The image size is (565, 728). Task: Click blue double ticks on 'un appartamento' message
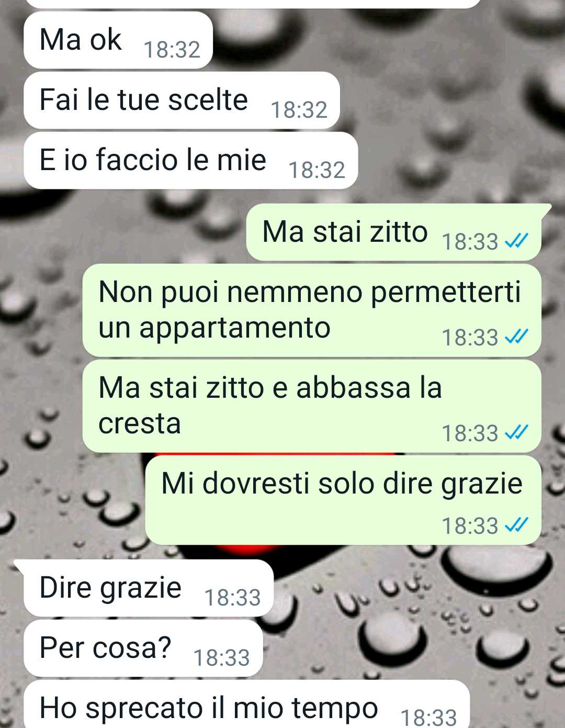(516, 337)
